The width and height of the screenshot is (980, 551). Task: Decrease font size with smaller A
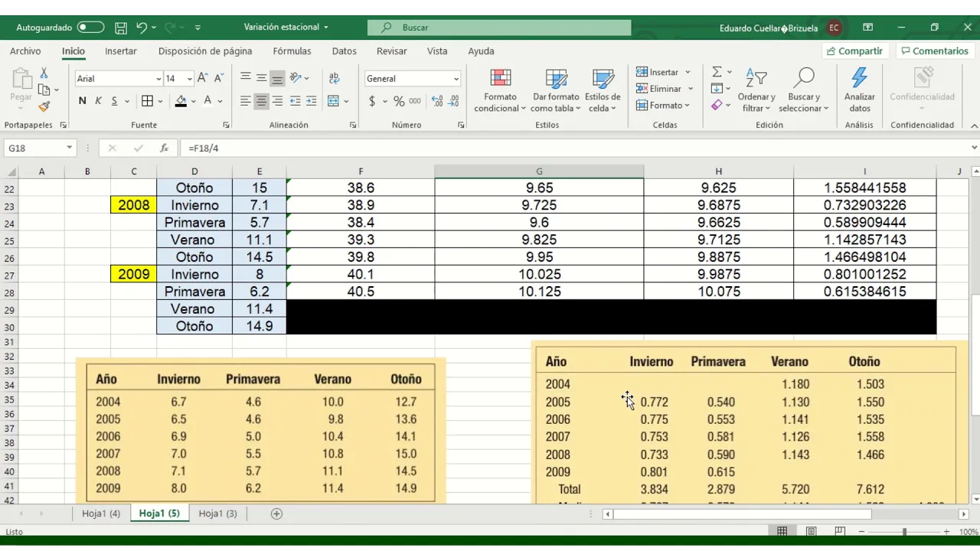coord(218,78)
